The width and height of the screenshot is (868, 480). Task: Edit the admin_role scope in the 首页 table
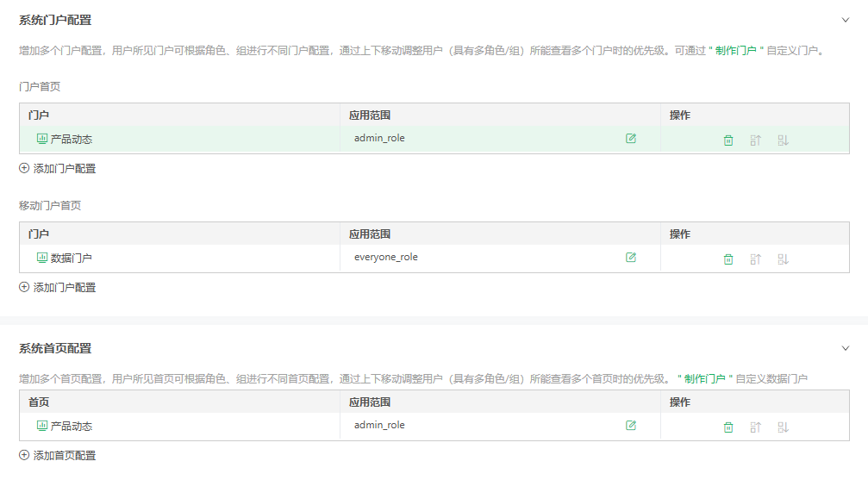tap(630, 425)
